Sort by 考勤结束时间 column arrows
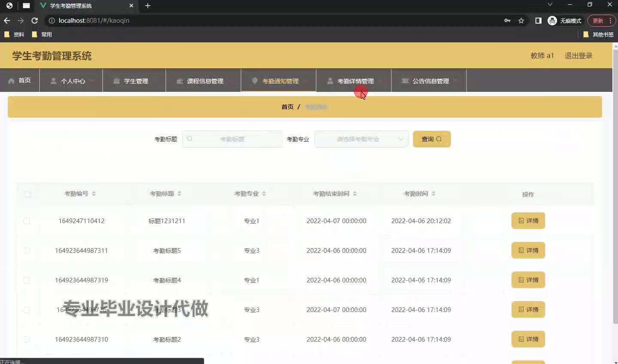This screenshot has height=364, width=618. (x=355, y=194)
